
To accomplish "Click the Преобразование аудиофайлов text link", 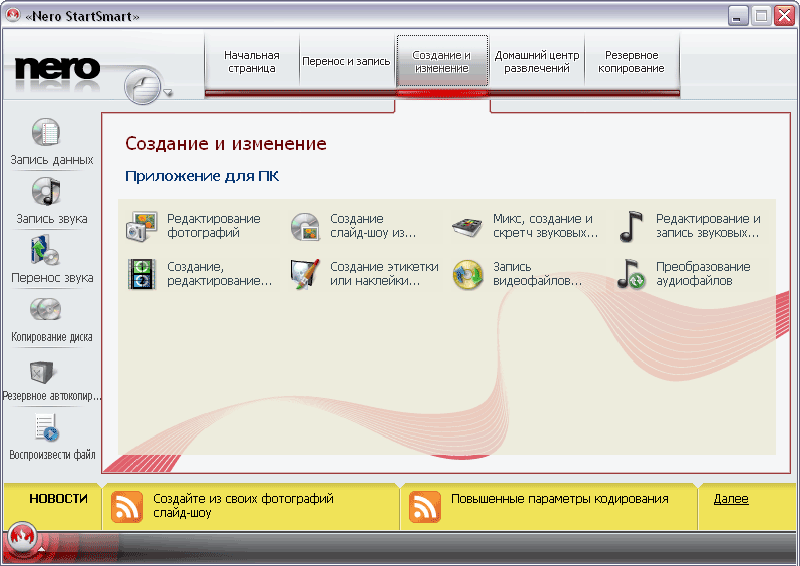I will [703, 274].
